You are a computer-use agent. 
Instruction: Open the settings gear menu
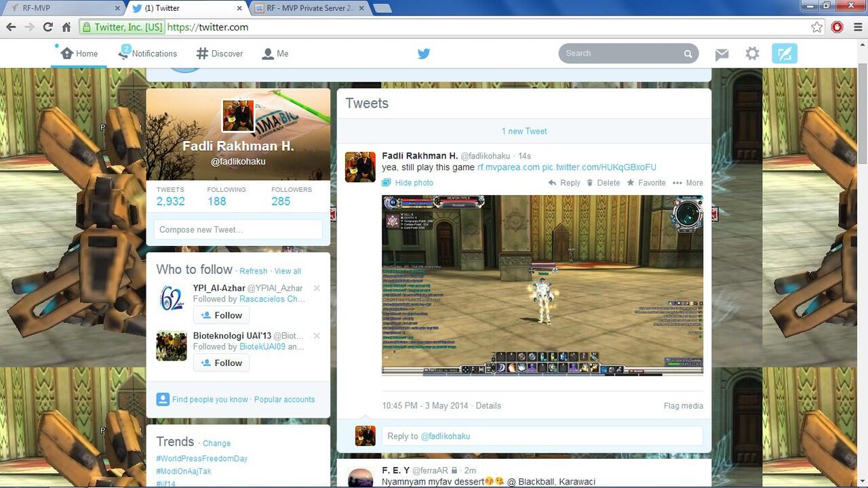[752, 54]
